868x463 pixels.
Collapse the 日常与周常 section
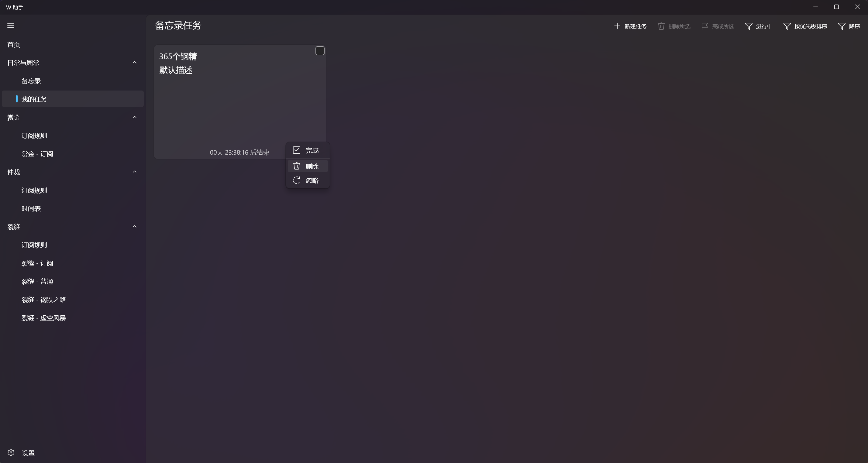tap(134, 63)
